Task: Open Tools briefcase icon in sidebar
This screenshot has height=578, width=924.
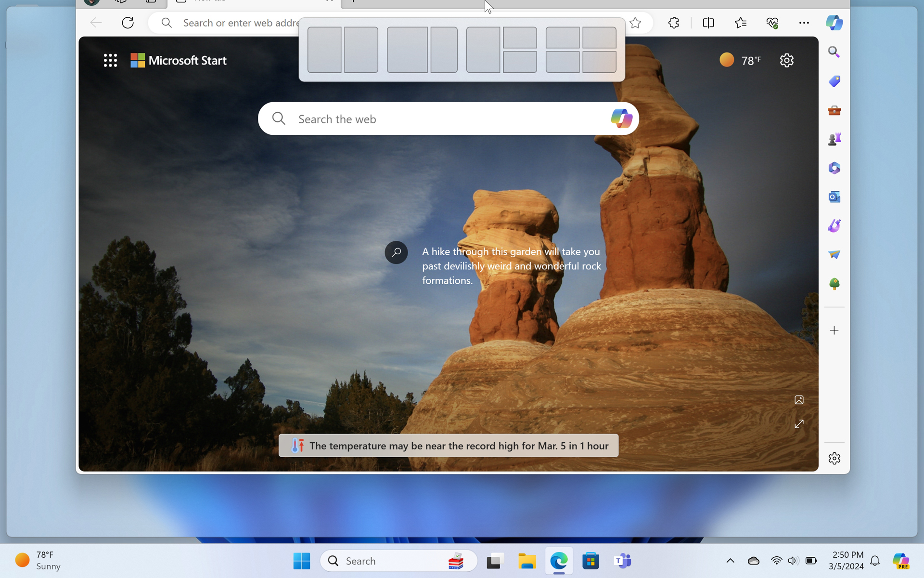Action: (834, 110)
